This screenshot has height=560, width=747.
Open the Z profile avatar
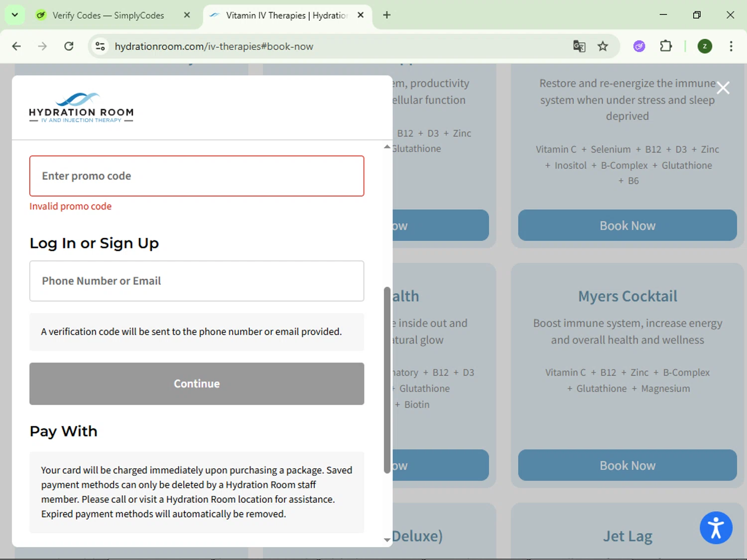(x=705, y=46)
